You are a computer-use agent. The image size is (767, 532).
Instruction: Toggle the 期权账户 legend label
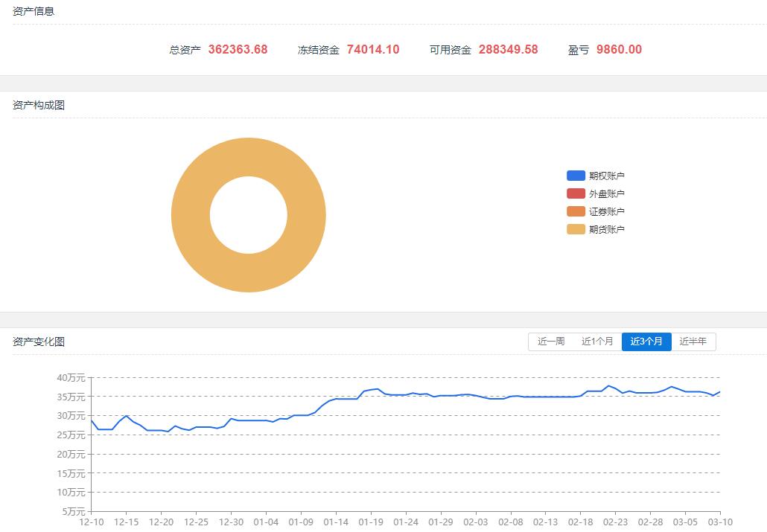607,176
